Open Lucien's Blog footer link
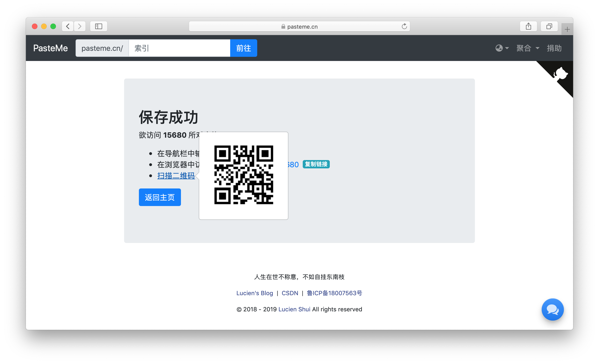The width and height of the screenshot is (599, 364). pos(254,293)
